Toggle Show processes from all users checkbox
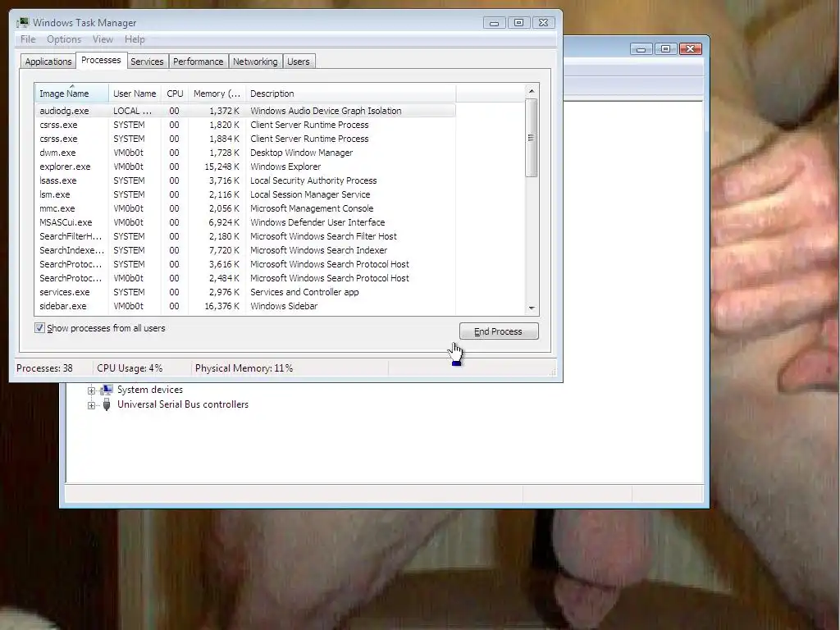The width and height of the screenshot is (840, 630). pyautogui.click(x=39, y=328)
